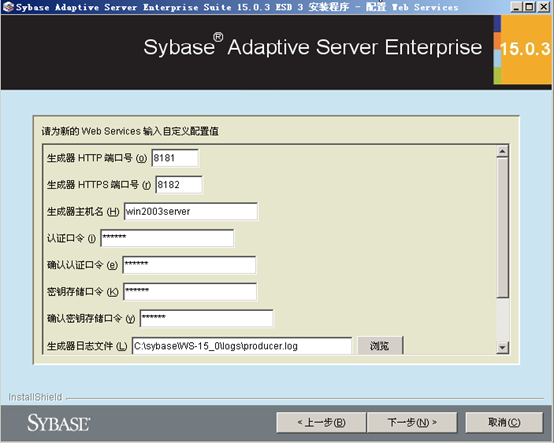
Task: Click the host name field win2003server
Action: pyautogui.click(x=191, y=212)
